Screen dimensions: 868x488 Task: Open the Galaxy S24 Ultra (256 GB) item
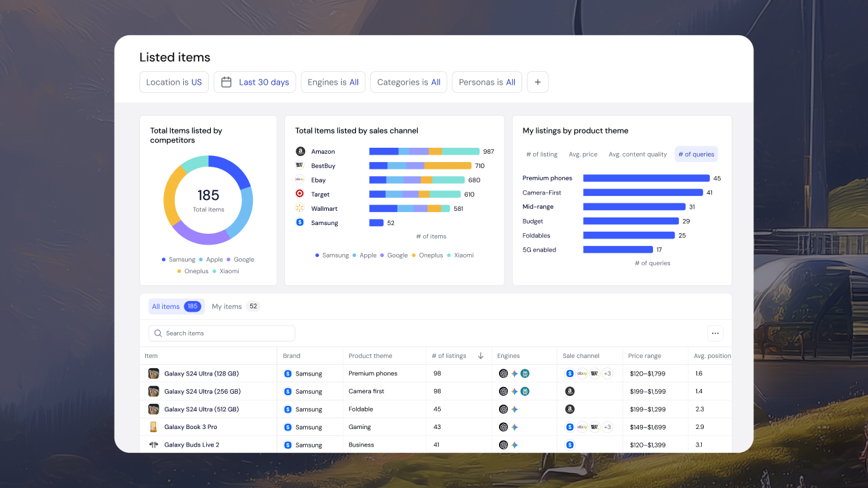(201, 391)
